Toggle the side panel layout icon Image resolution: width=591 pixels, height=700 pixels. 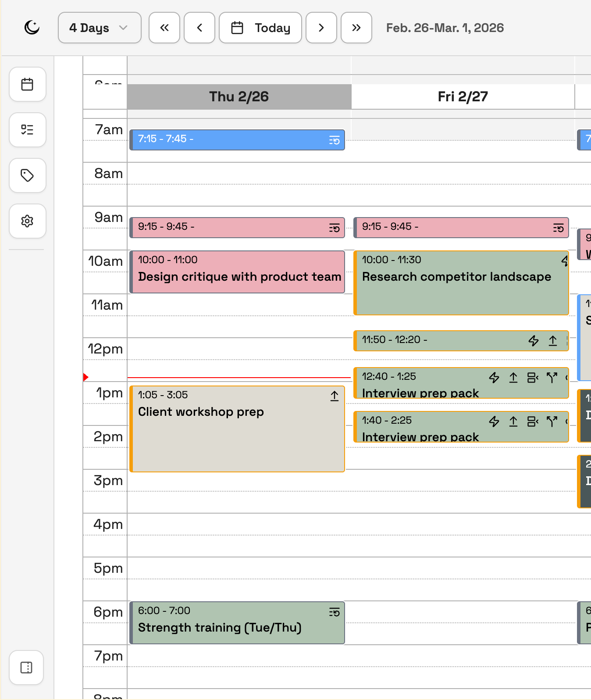[26, 668]
